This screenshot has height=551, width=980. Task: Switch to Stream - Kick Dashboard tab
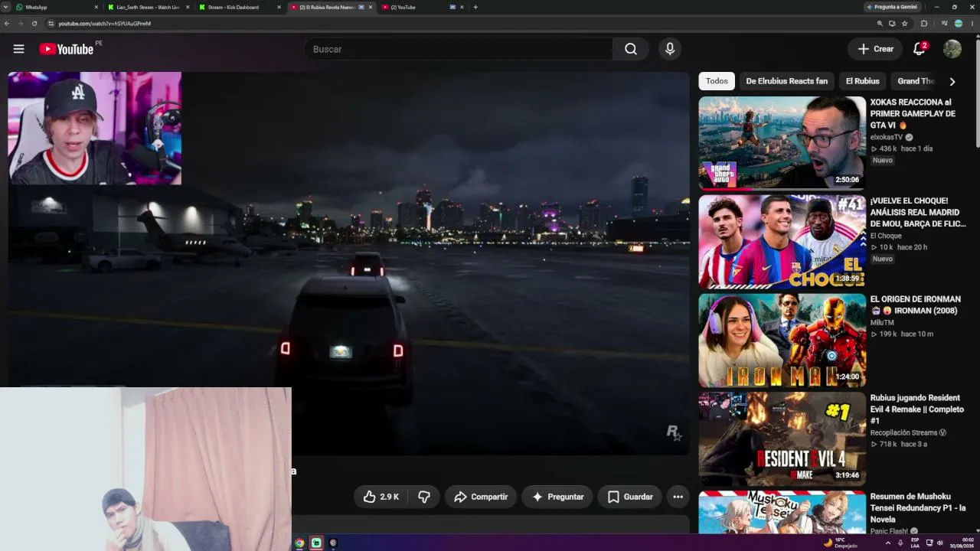coord(240,7)
